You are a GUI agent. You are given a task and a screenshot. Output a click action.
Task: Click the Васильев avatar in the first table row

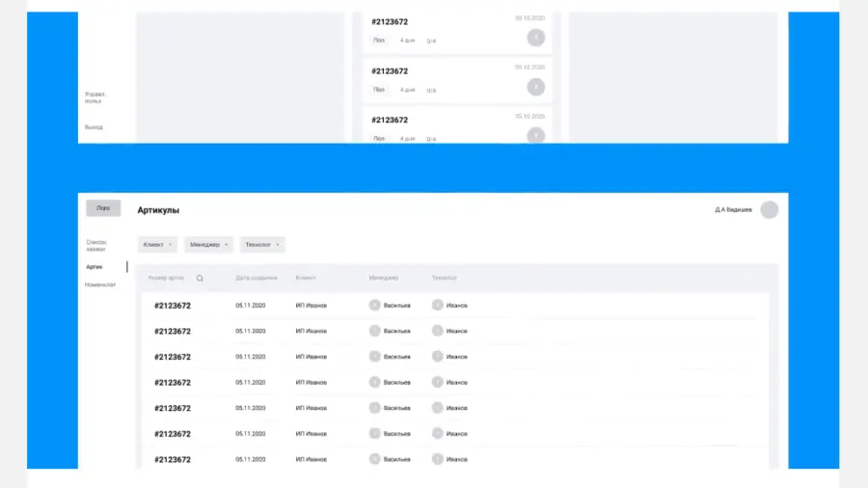click(x=375, y=305)
